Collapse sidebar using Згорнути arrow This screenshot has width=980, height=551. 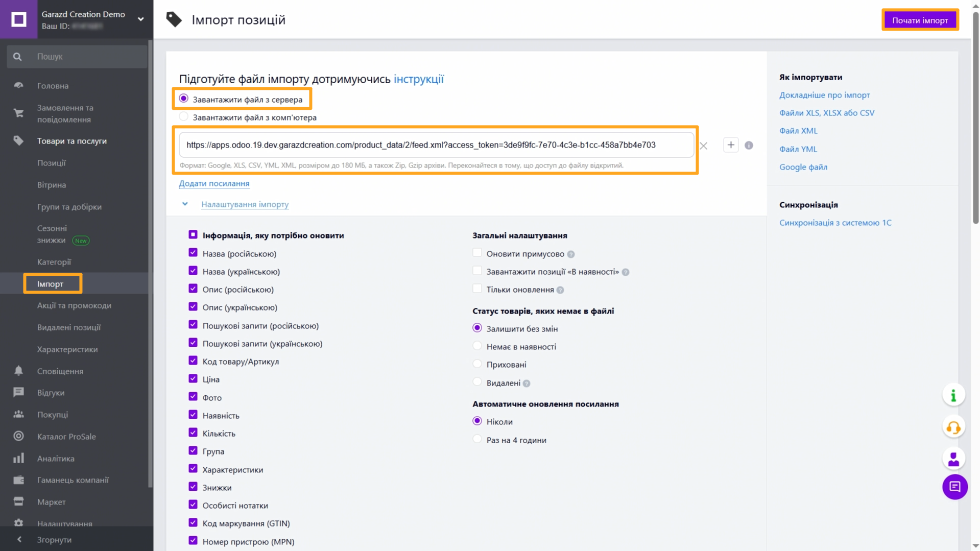pyautogui.click(x=19, y=539)
